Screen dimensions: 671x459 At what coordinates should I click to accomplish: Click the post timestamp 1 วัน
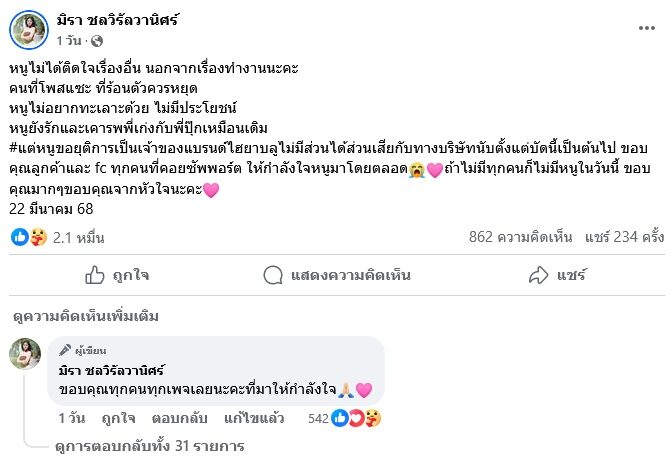click(x=68, y=41)
